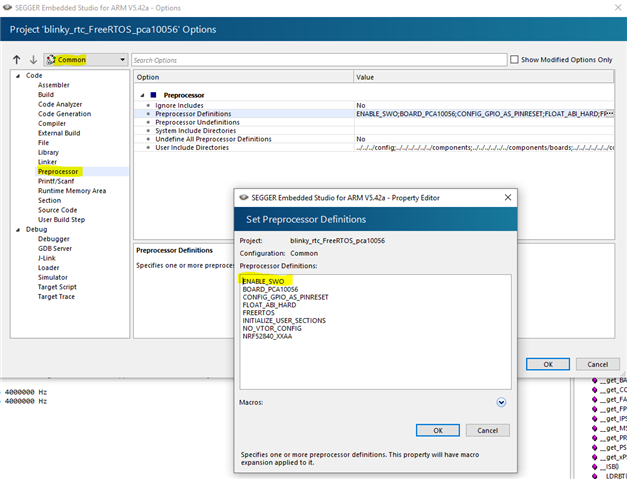This screenshot has width=627, height=479.
Task: Click the Option column header
Action: point(244,77)
